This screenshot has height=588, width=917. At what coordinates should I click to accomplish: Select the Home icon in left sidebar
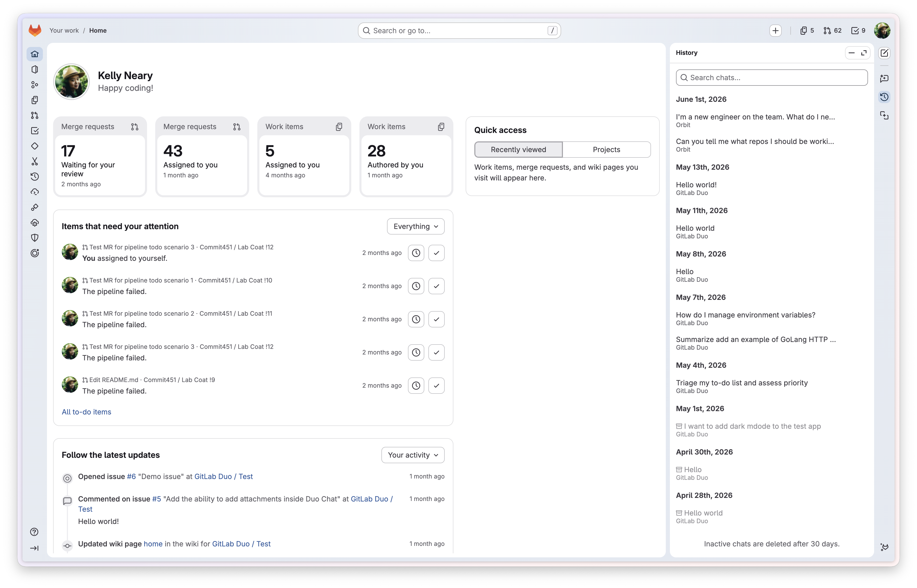click(35, 54)
